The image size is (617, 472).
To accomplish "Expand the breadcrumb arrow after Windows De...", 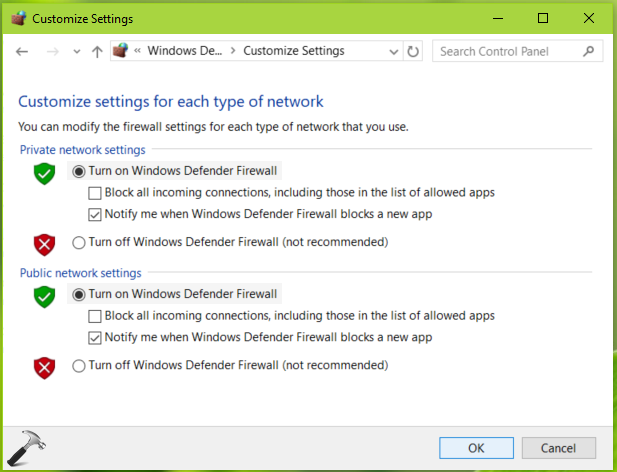I will [233, 51].
